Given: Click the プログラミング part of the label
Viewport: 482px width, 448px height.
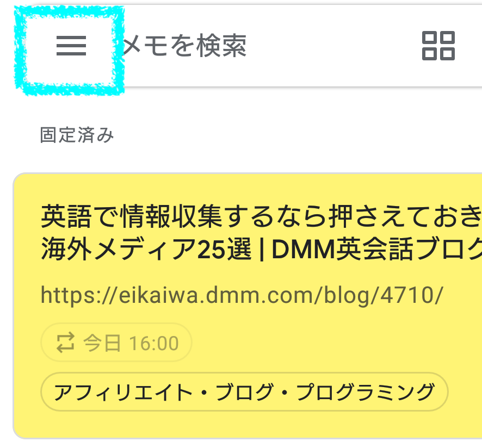Looking at the screenshot, I should click(x=366, y=392).
